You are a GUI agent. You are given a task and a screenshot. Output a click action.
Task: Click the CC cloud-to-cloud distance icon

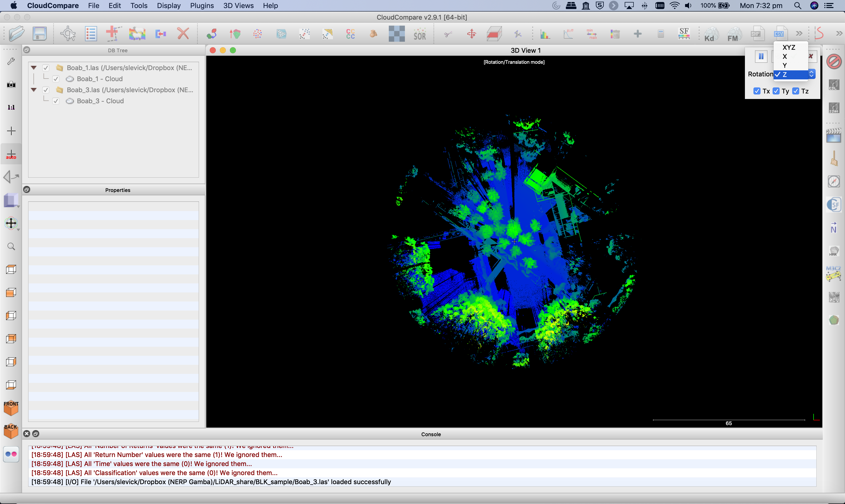350,34
